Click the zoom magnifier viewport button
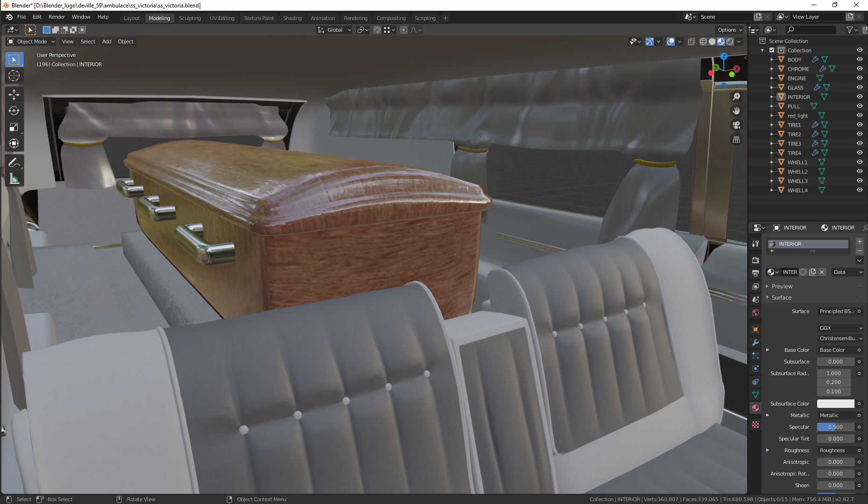Screen dimensions: 868x504 (736, 97)
